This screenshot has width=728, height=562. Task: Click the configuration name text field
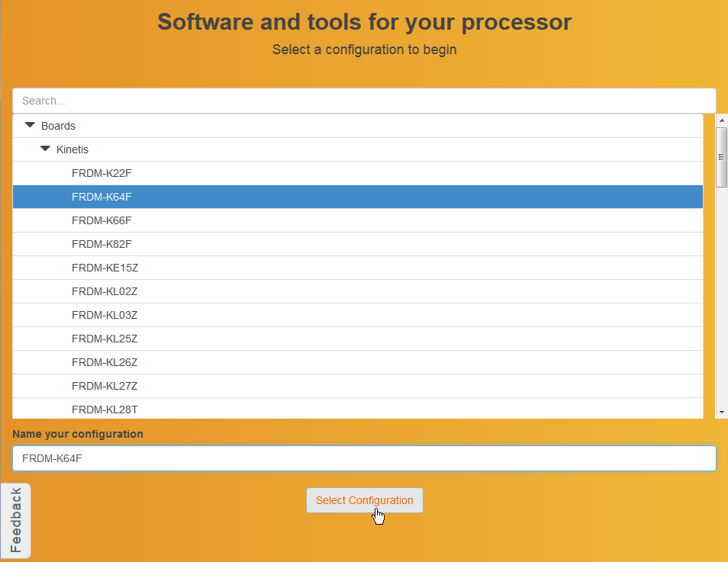364,458
